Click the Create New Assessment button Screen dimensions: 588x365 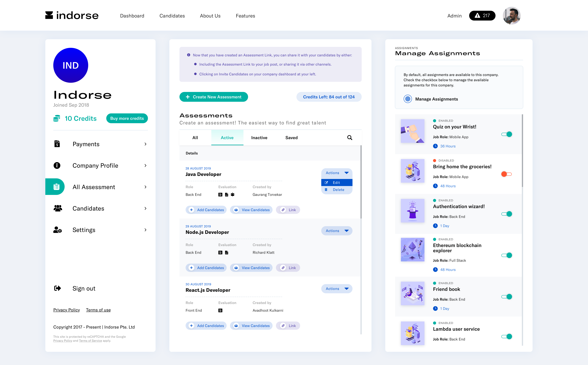(x=214, y=97)
